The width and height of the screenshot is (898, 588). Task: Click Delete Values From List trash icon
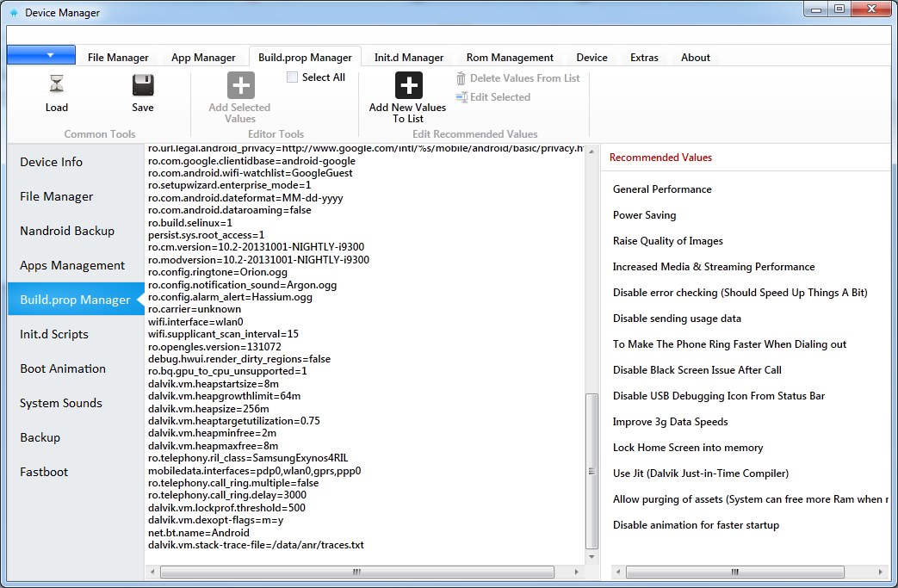coord(461,78)
